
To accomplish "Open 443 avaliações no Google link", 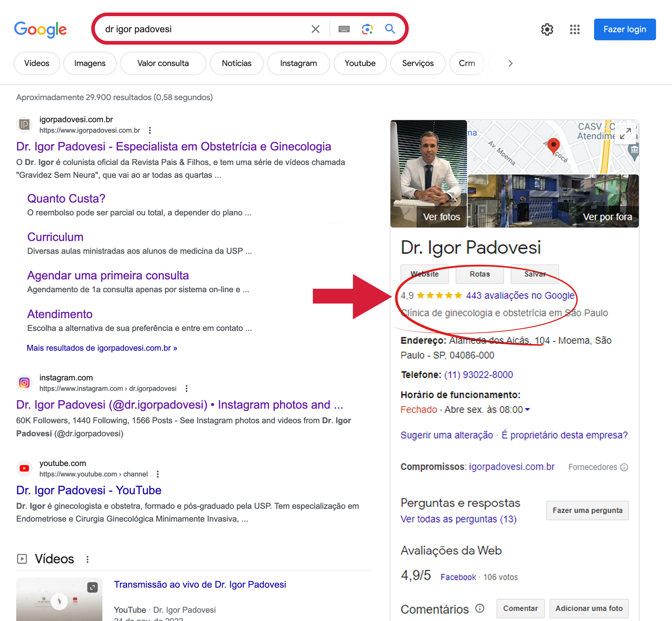I will (x=520, y=295).
